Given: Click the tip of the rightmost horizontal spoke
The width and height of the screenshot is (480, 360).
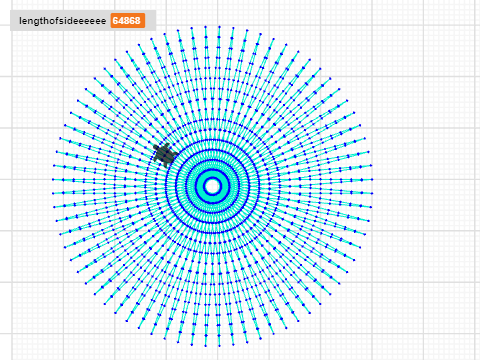Looking at the screenshot, I should pos(372,179).
